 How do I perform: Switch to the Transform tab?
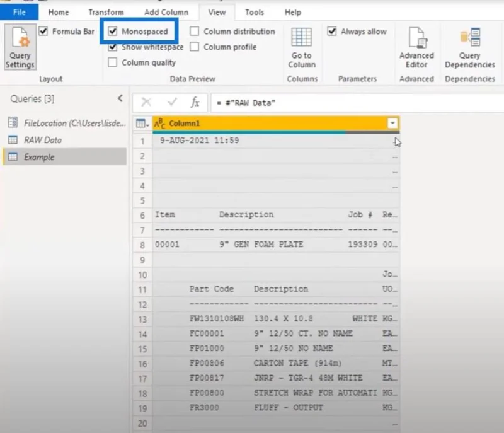(x=106, y=12)
